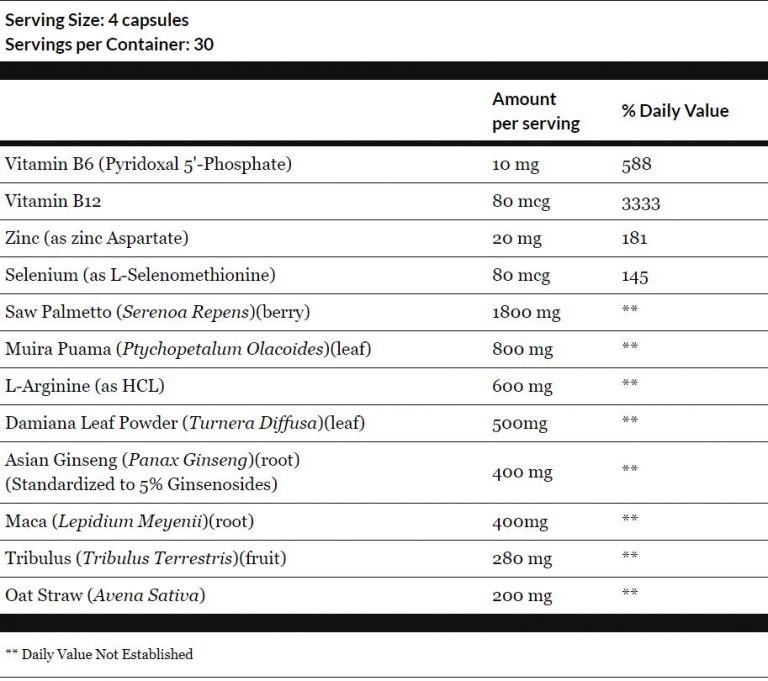The image size is (768, 681).
Task: Select the Amount per serving column header
Action: coord(536,111)
